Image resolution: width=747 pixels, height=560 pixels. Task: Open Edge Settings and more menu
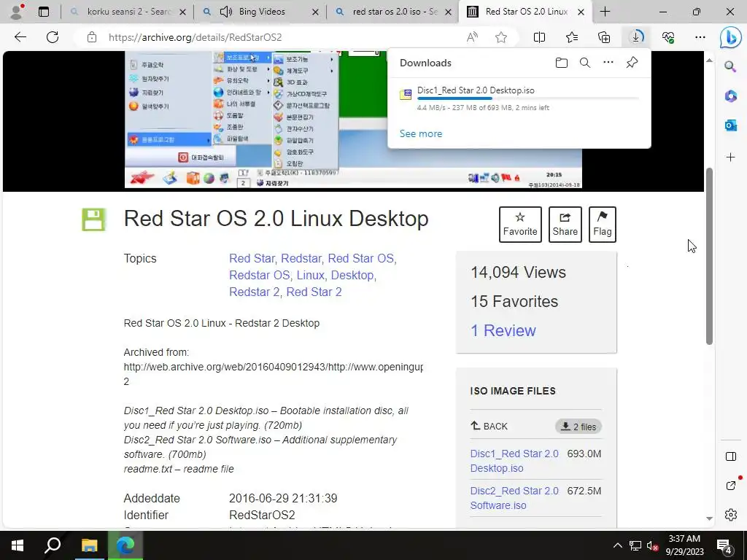700,37
